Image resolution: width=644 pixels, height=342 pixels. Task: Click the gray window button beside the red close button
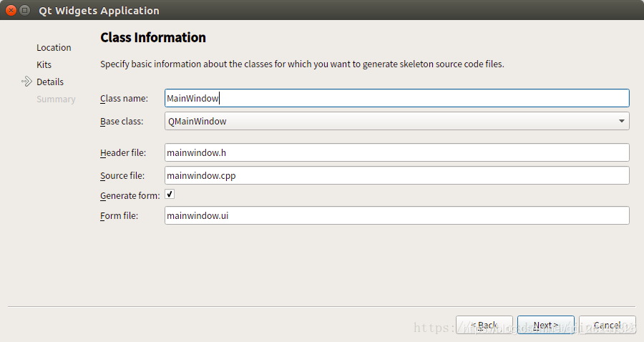[x=24, y=10]
